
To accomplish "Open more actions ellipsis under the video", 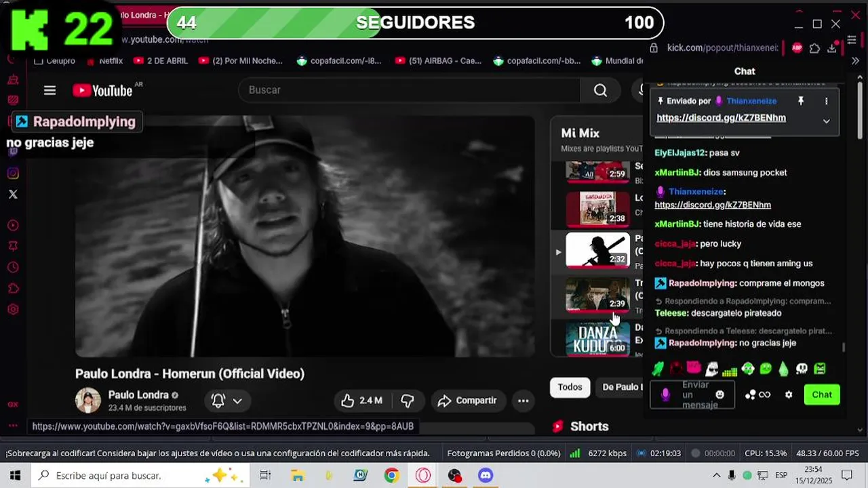I will pos(524,401).
